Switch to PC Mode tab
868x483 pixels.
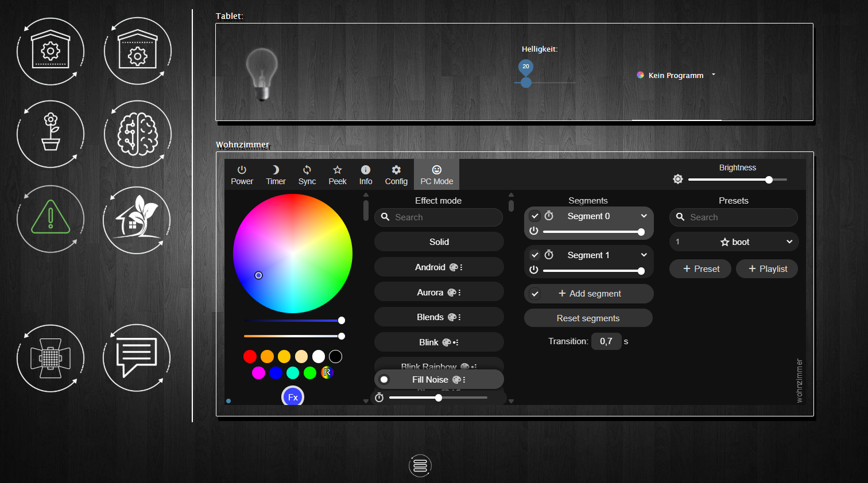point(436,174)
